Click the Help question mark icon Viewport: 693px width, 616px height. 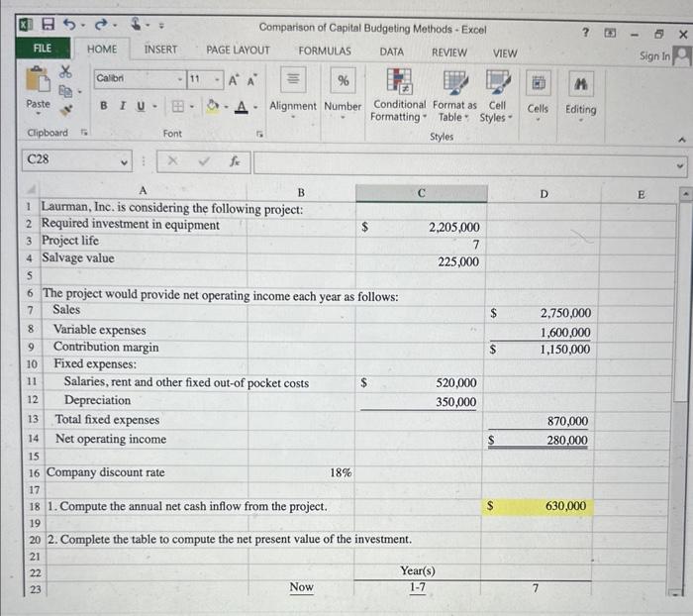586,32
